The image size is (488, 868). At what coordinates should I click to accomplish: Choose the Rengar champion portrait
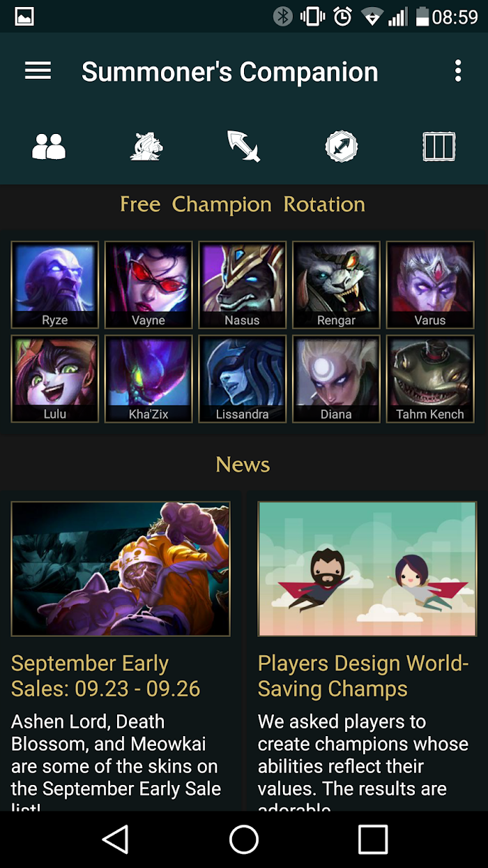pos(336,285)
